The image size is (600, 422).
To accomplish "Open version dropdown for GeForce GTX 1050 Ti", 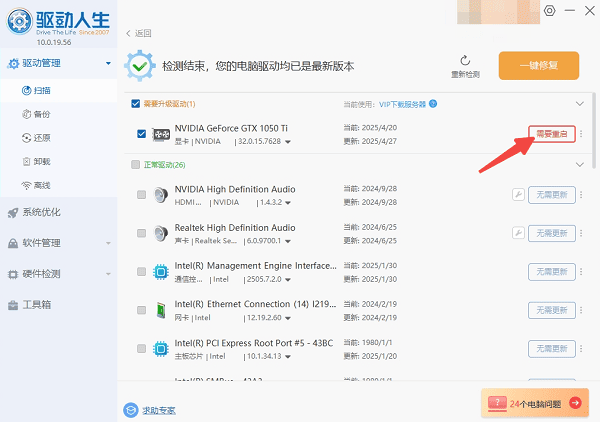I will 289,142.
